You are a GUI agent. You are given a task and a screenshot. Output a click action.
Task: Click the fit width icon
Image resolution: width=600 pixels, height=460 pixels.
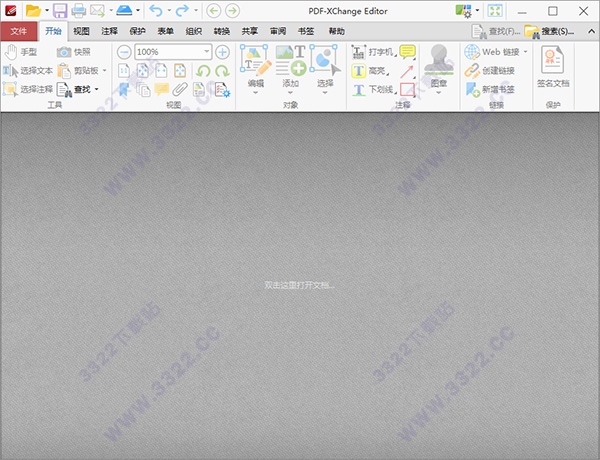(161, 71)
